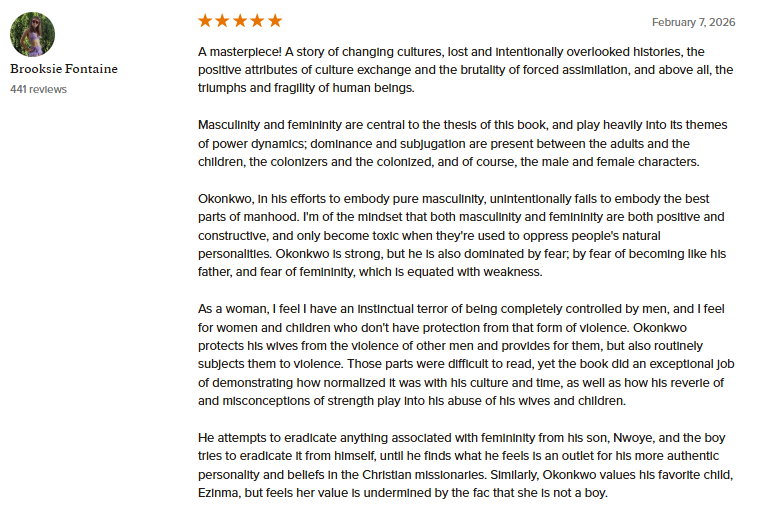The height and width of the screenshot is (510, 781).
Task: Click the fifth, last star of the rating
Action: [x=275, y=21]
